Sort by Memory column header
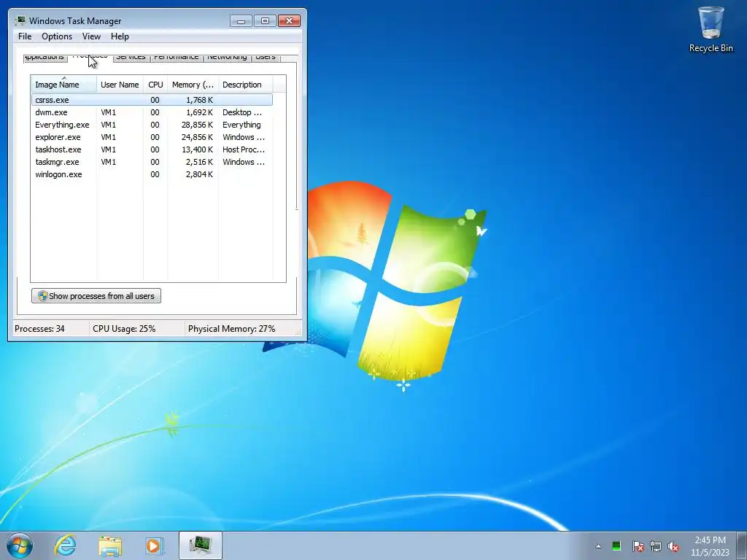This screenshot has height=560, width=747. tap(193, 85)
